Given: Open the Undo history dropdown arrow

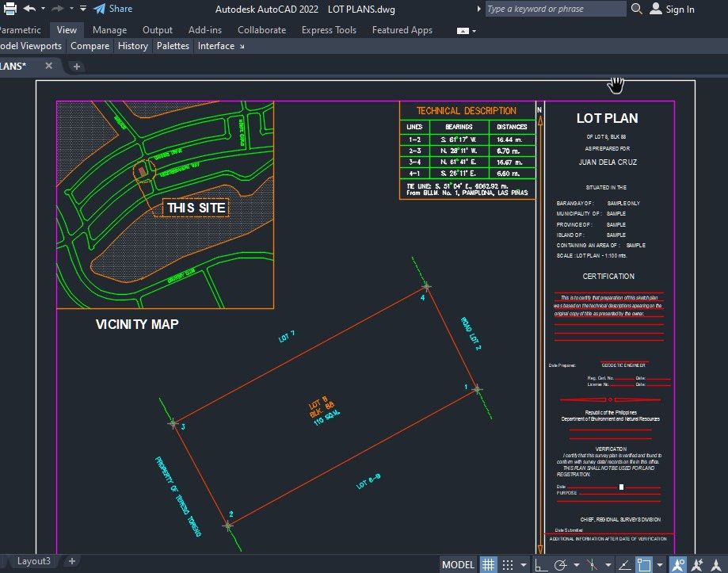Looking at the screenshot, I should (44, 9).
